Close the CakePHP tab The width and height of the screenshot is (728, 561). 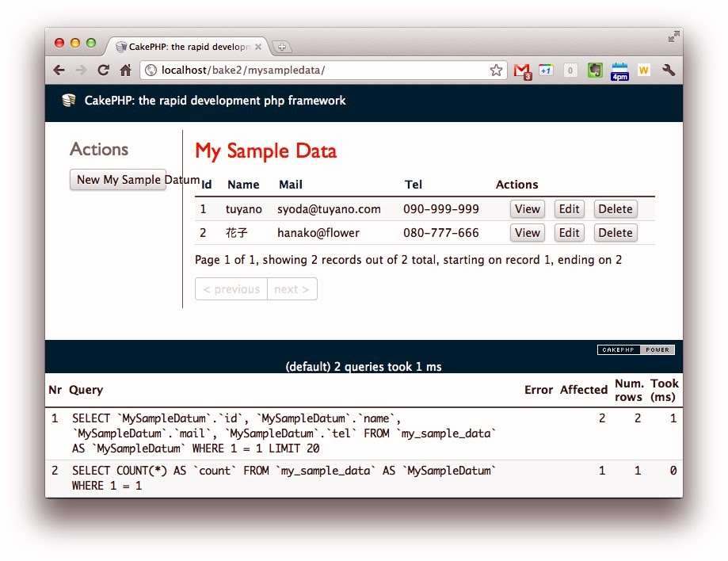258,47
